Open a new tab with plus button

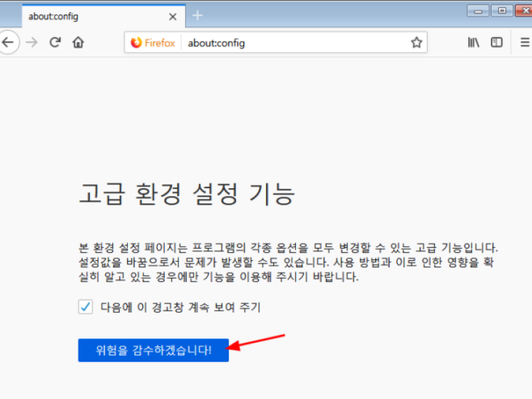coord(198,15)
